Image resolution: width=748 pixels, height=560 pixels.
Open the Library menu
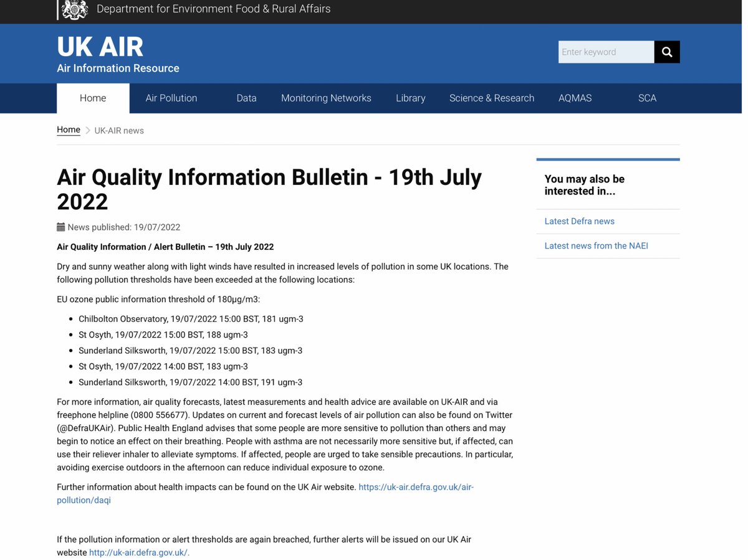(411, 98)
